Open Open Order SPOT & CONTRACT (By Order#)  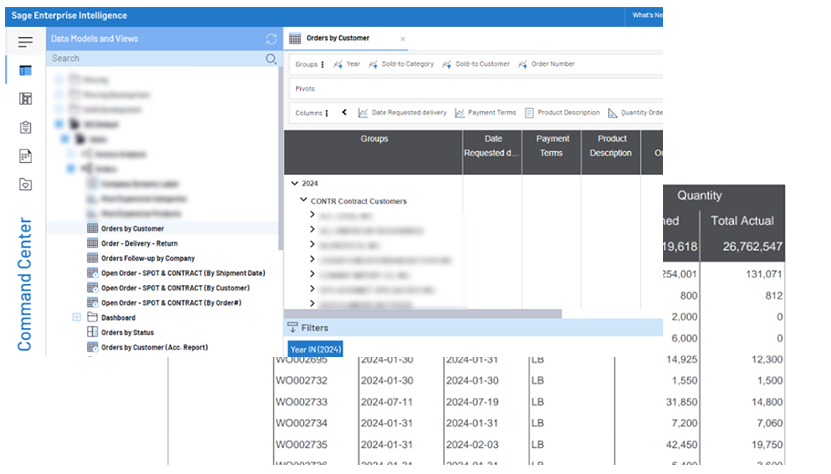pos(171,303)
